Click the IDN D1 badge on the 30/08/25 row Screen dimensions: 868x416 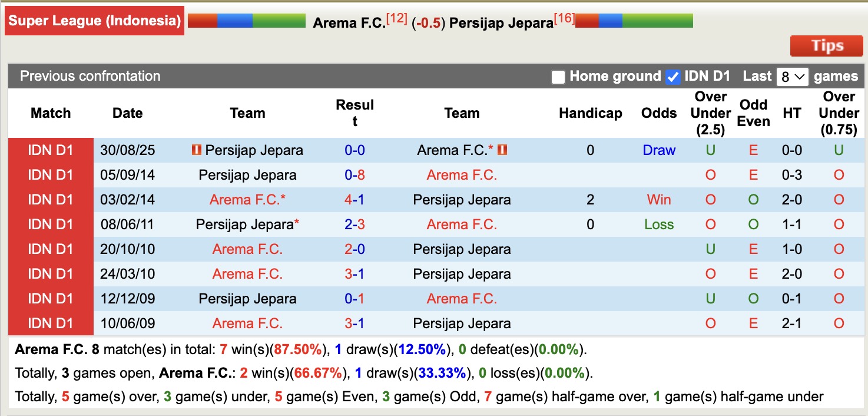click(x=51, y=150)
